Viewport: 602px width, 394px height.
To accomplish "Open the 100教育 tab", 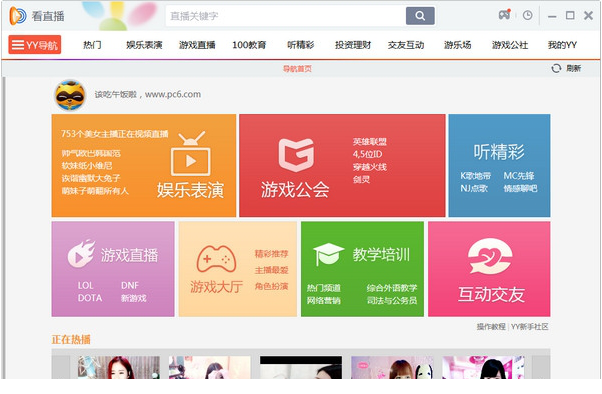I will tap(249, 45).
